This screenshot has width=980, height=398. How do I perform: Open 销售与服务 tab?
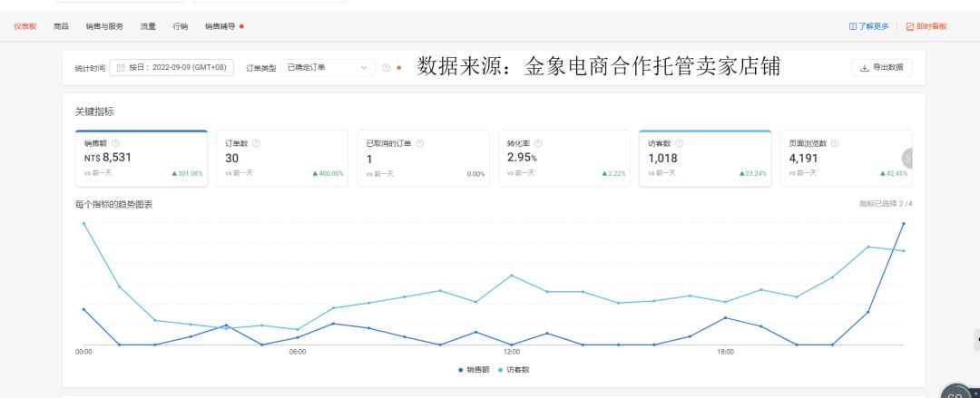pos(104,26)
